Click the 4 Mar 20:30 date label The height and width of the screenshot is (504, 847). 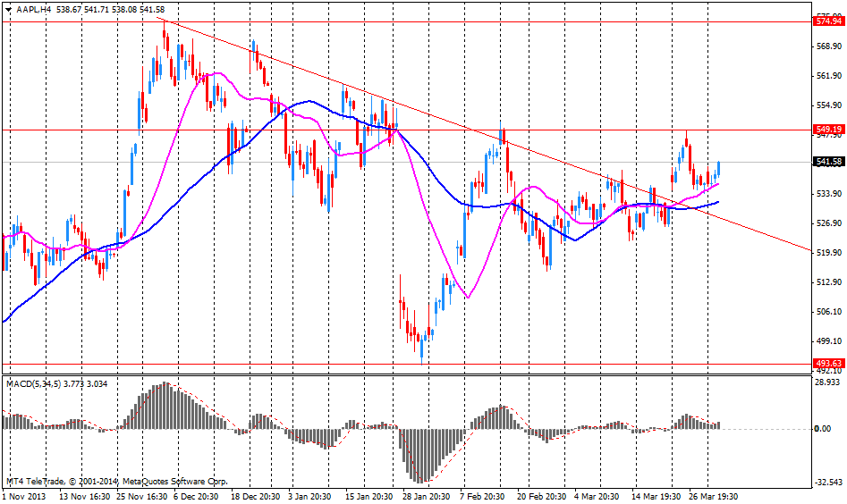597,497
